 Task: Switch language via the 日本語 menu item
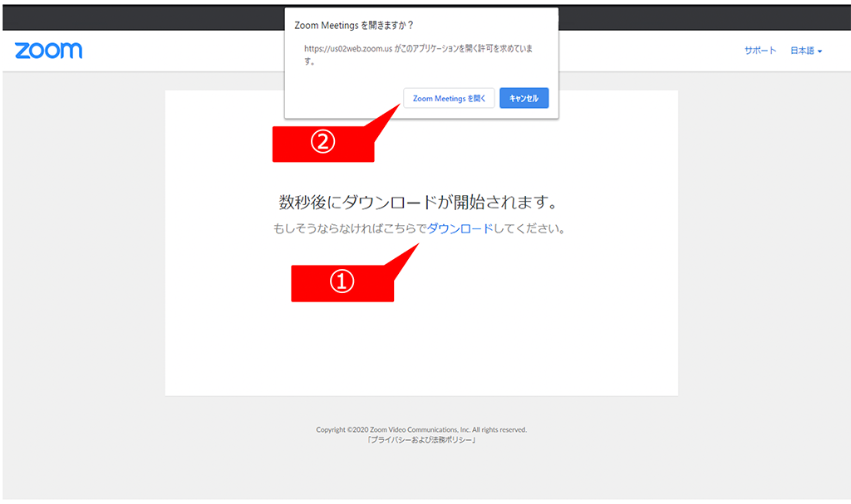(x=804, y=51)
